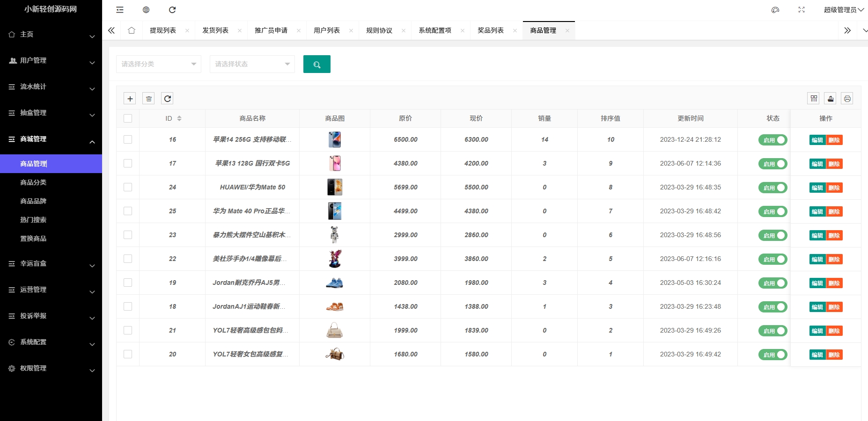
Task: Switch to the 奖品列表 tab
Action: (491, 30)
